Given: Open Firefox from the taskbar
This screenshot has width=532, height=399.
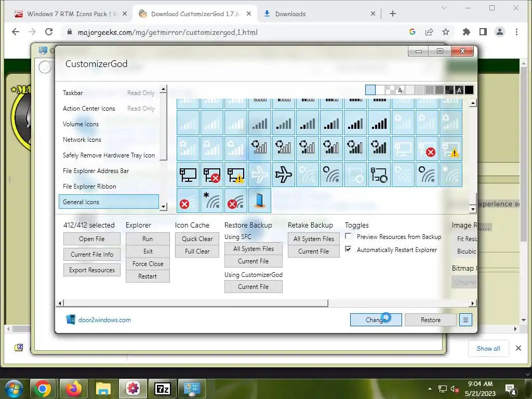Looking at the screenshot, I should (74, 389).
